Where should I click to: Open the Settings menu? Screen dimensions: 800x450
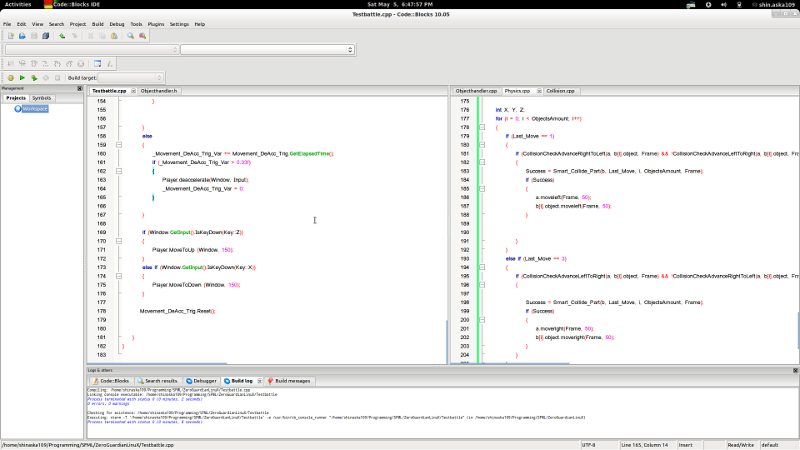[179, 24]
